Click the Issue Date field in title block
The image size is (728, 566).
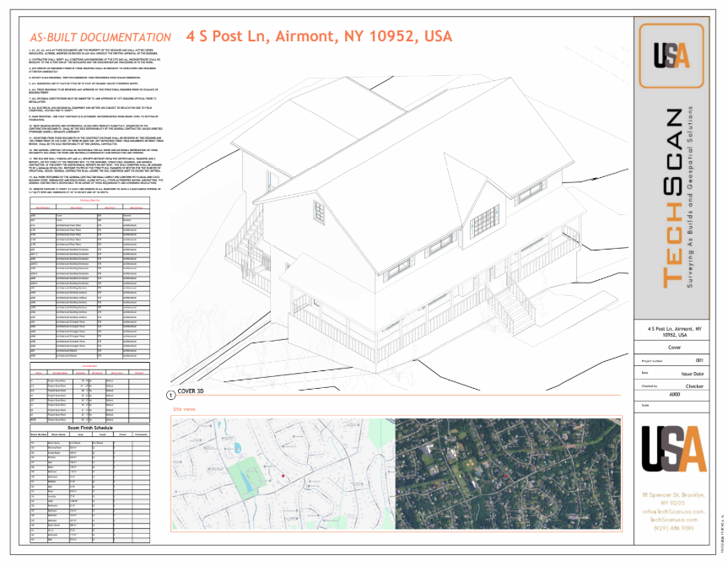pos(692,372)
